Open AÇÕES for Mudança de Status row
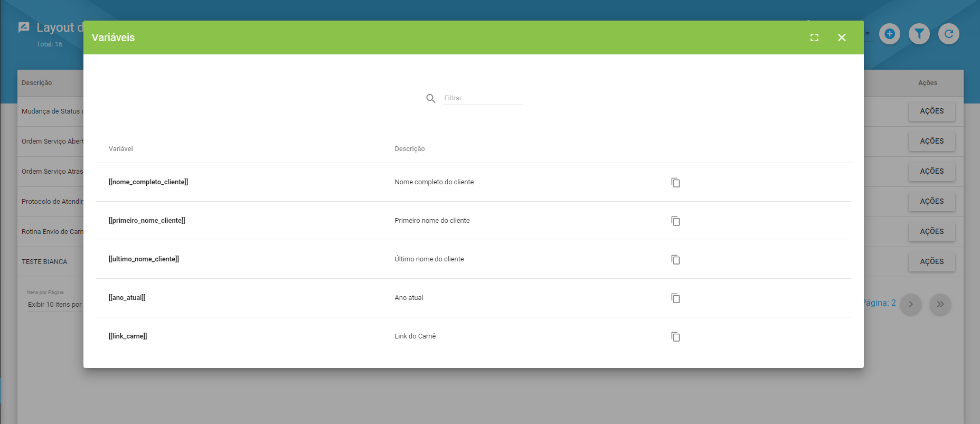Image resolution: width=980 pixels, height=424 pixels. point(932,111)
